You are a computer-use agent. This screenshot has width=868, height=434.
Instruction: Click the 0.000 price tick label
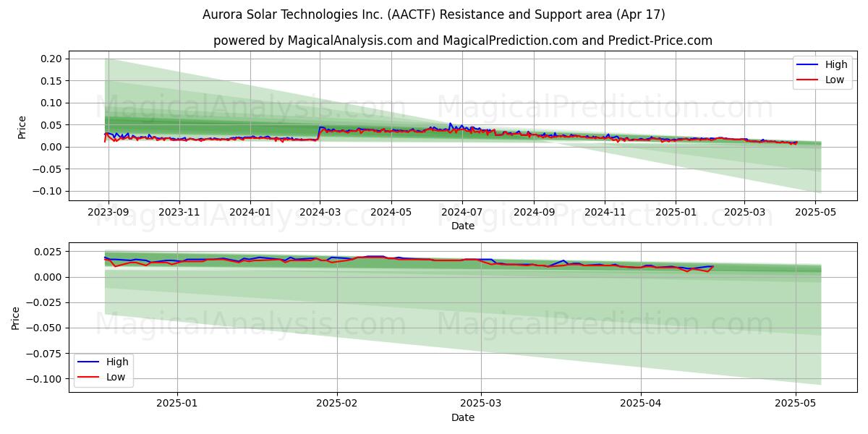50,277
